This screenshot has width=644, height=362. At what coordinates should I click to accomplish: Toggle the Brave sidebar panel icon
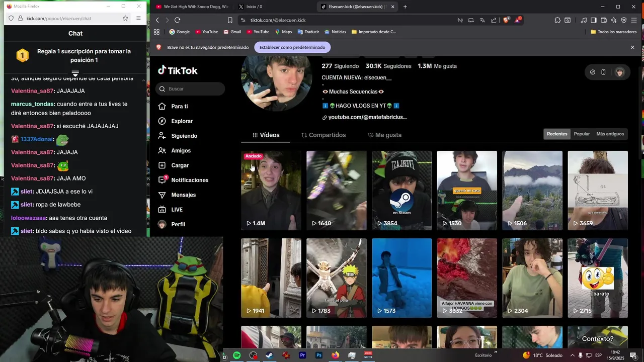click(594, 20)
